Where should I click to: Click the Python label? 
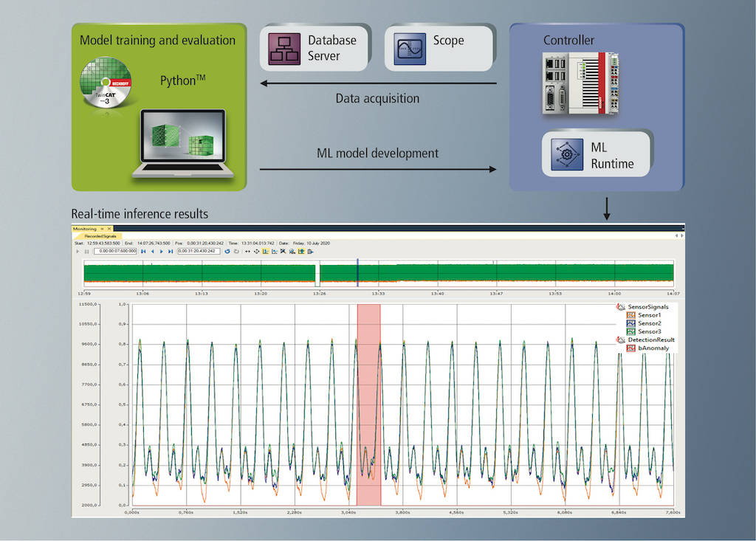(x=183, y=80)
